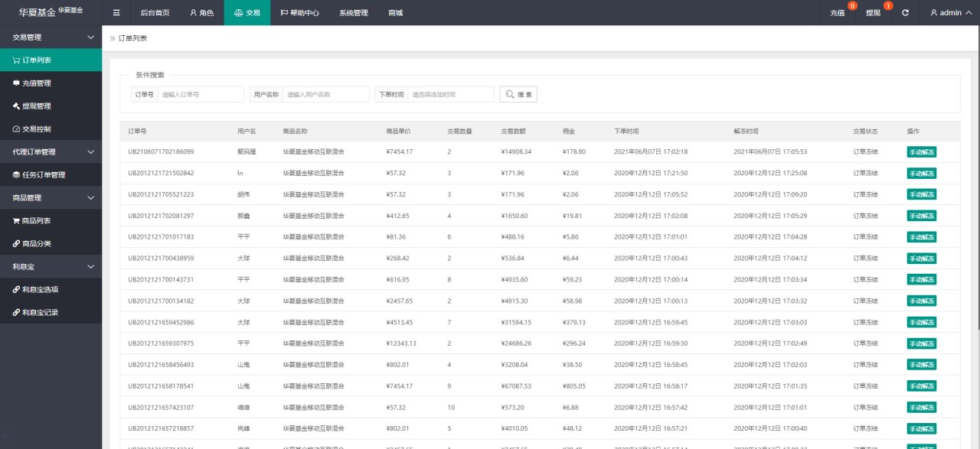Open 充值管理 in the sidebar

51,83
